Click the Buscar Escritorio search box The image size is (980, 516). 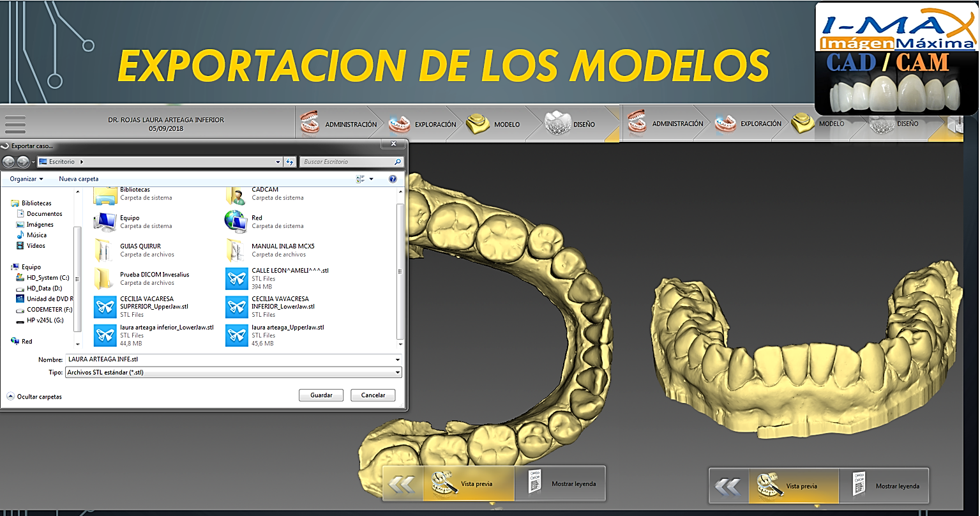click(352, 162)
